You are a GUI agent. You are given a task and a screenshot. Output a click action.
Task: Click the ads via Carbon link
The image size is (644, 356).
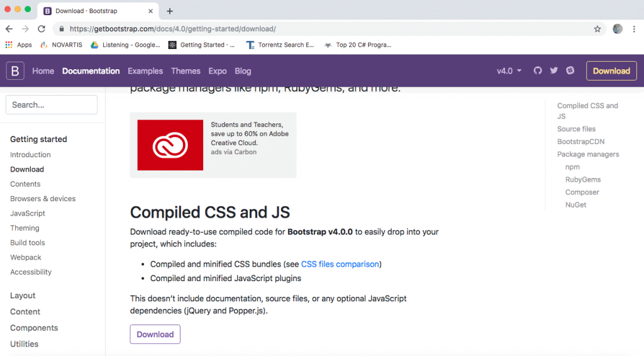coord(234,152)
